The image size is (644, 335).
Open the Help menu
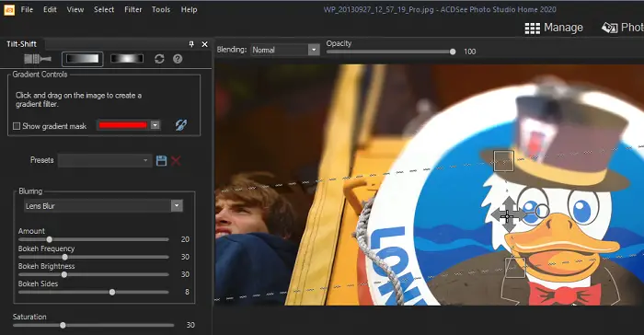point(189,9)
